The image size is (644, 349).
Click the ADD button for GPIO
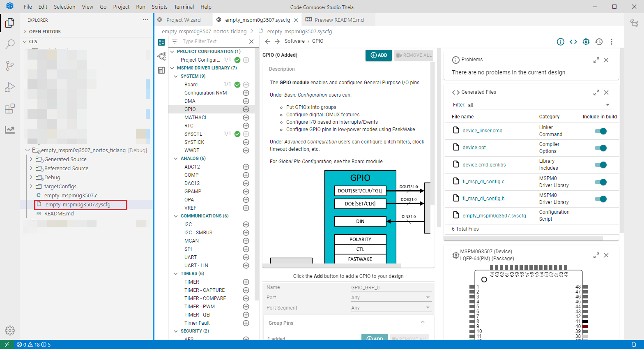[x=379, y=55]
